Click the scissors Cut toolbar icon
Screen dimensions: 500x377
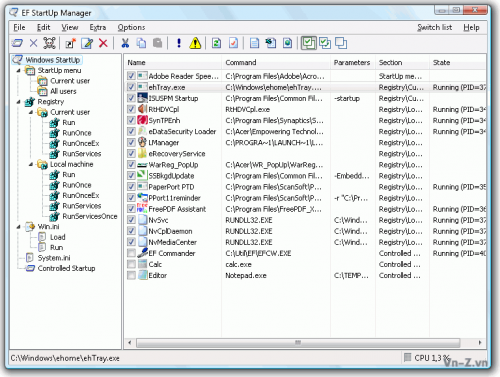point(125,43)
